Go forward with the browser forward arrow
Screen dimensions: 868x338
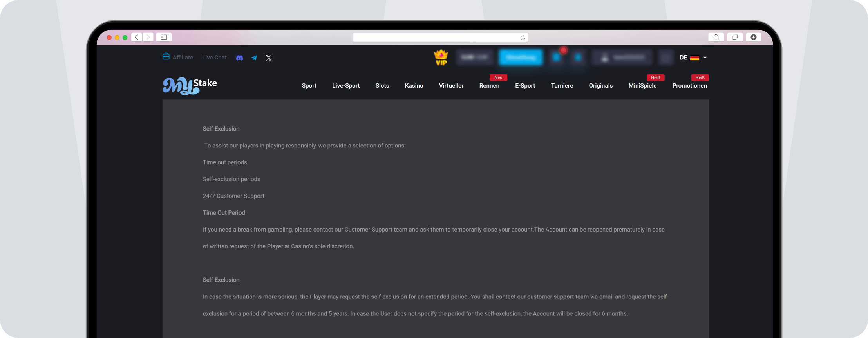click(x=148, y=37)
